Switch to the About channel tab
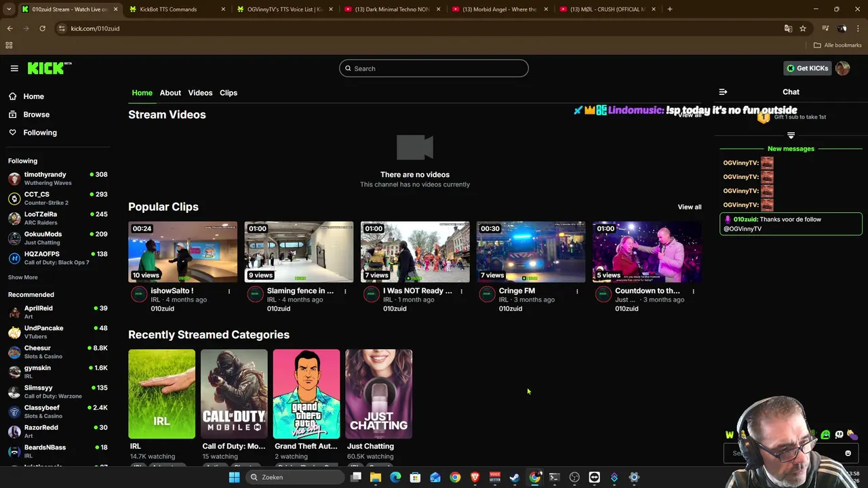This screenshot has height=488, width=868. point(170,93)
